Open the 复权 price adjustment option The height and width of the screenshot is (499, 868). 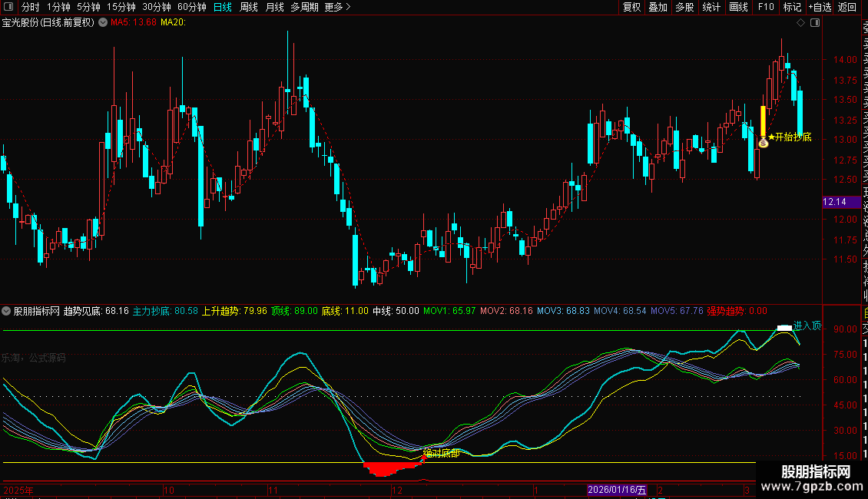[631, 7]
